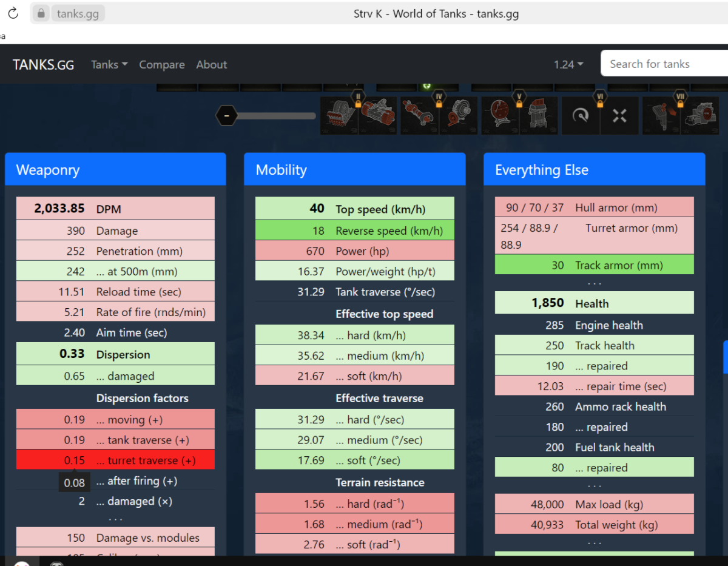728x566 pixels.
Task: Click the Tank traverse (°/sec) row
Action: click(355, 292)
